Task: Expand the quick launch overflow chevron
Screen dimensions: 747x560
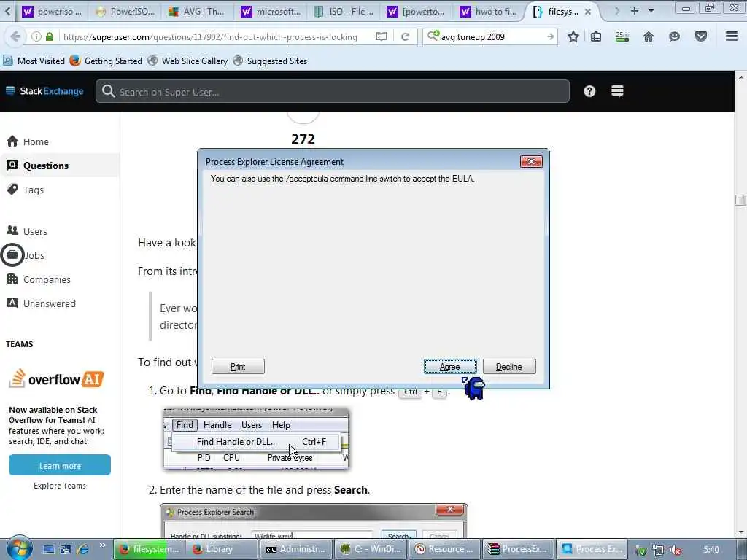Action: [x=102, y=545]
